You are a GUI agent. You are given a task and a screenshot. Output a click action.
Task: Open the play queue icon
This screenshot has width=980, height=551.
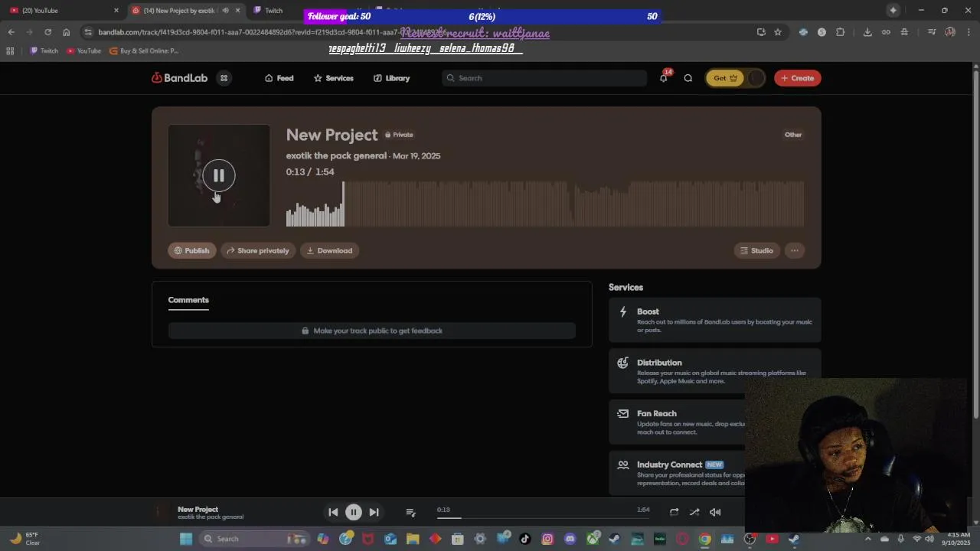coord(410,512)
